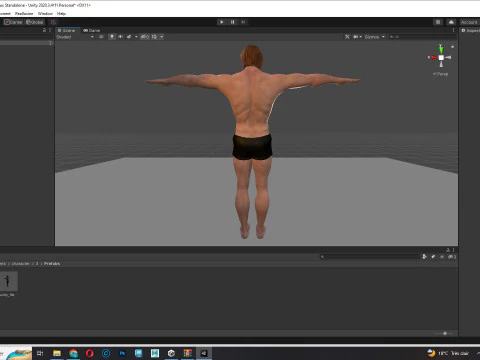
Task: Open File Explorer from the taskbar
Action: tap(57, 353)
